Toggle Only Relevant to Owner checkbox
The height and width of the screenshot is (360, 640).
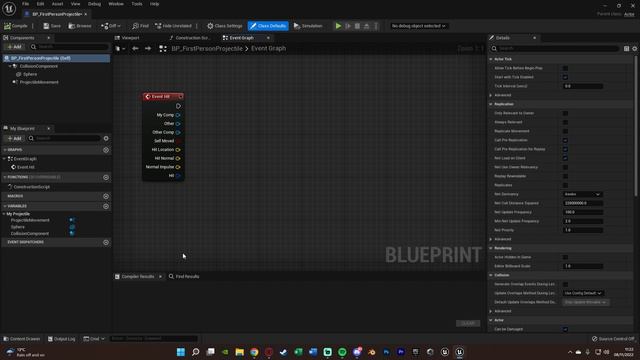tap(565, 113)
